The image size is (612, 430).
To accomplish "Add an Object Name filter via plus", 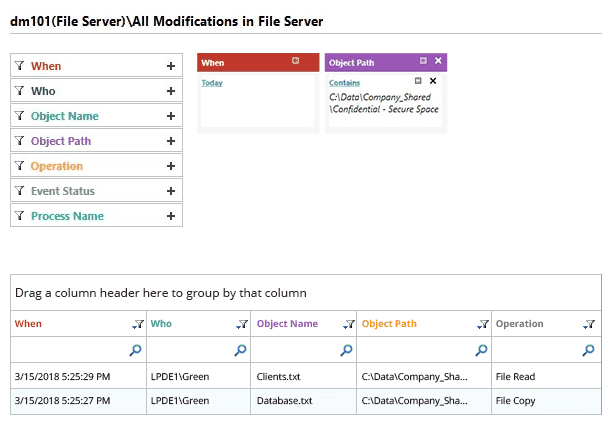I will pyautogui.click(x=171, y=116).
